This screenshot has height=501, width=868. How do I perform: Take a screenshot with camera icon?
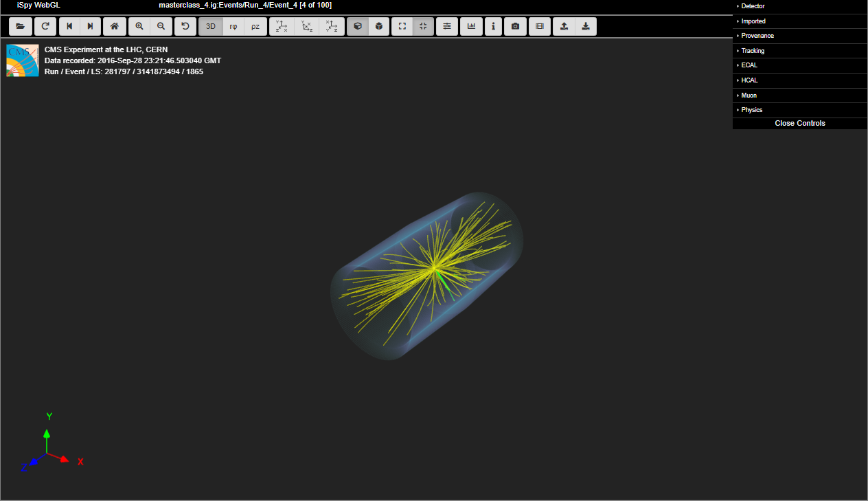(515, 26)
